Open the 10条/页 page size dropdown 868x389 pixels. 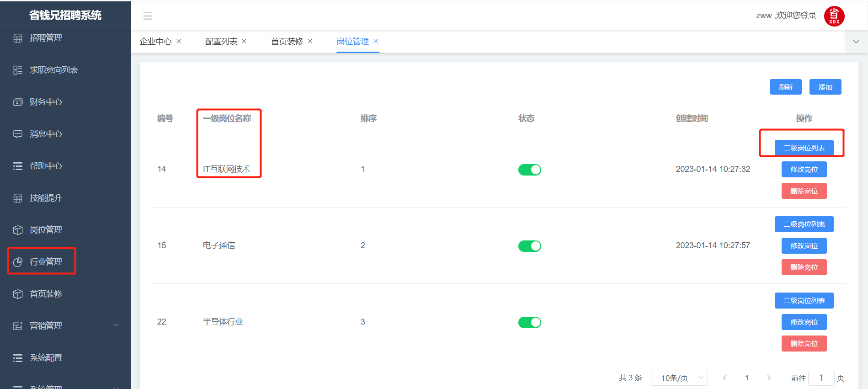click(x=679, y=378)
